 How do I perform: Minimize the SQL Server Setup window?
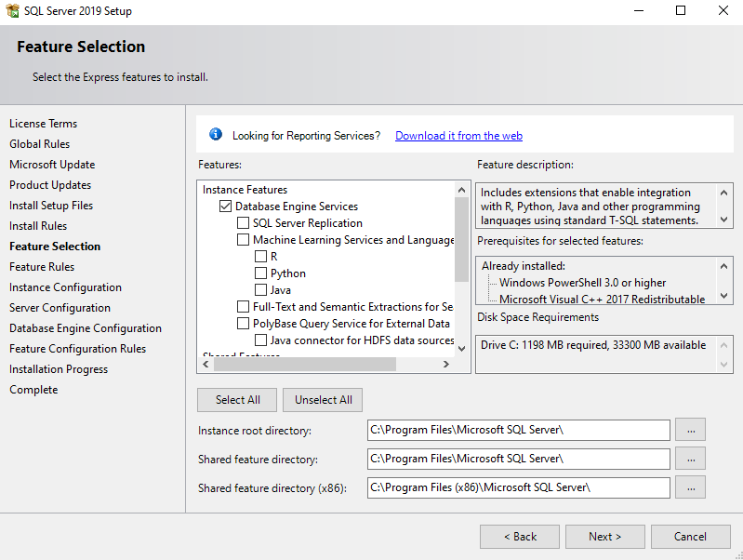click(639, 10)
